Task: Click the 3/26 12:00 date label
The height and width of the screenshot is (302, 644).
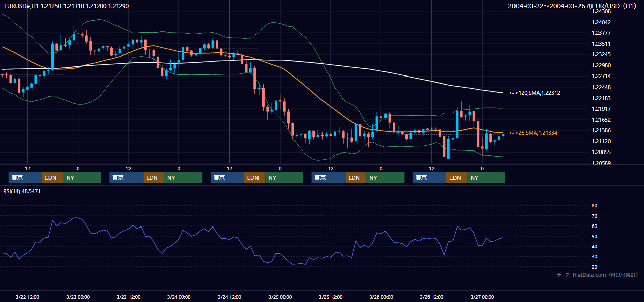Action: click(431, 297)
